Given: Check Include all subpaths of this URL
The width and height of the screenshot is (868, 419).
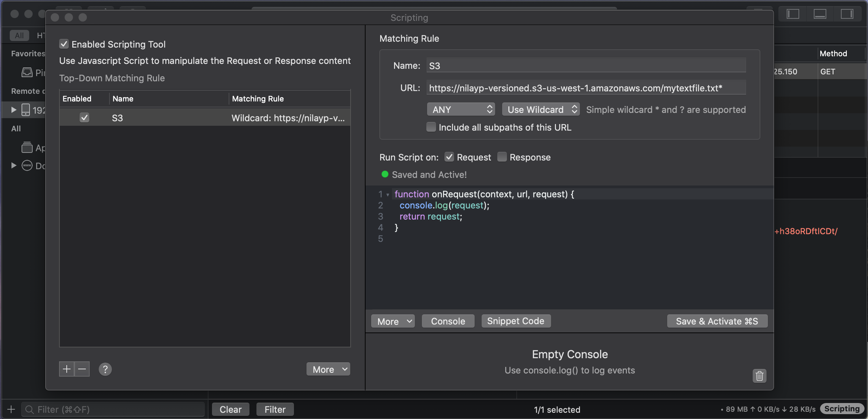Looking at the screenshot, I should (x=431, y=127).
